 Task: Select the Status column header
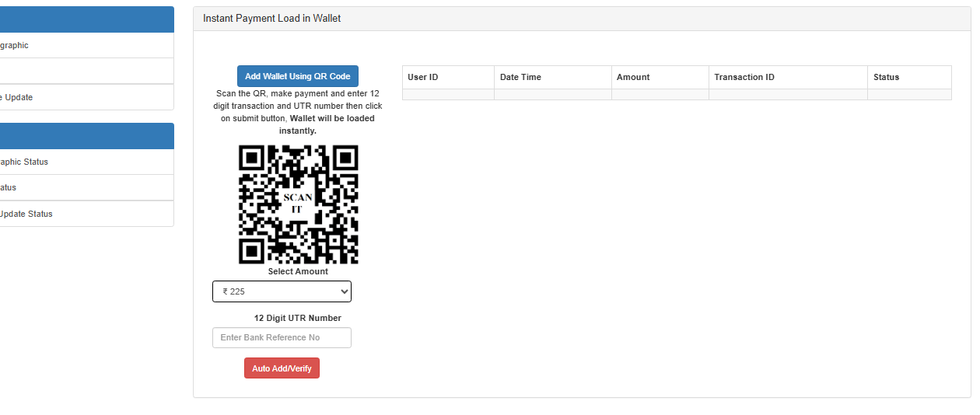click(909, 77)
